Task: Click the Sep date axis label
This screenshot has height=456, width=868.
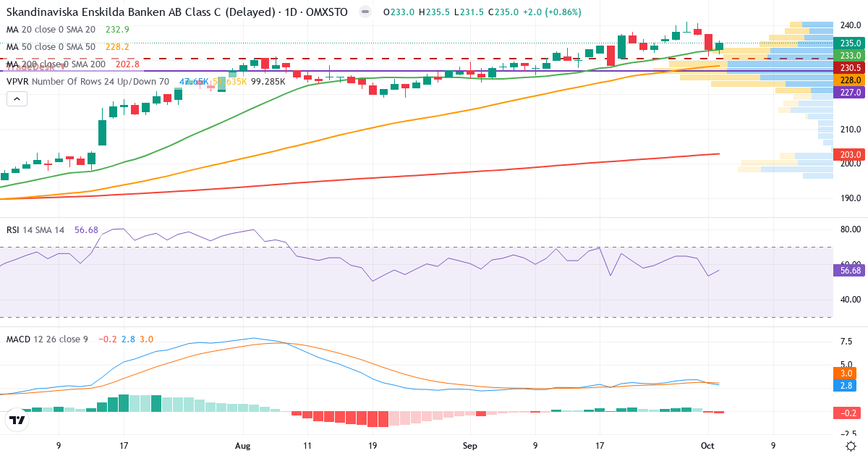Action: [x=470, y=446]
